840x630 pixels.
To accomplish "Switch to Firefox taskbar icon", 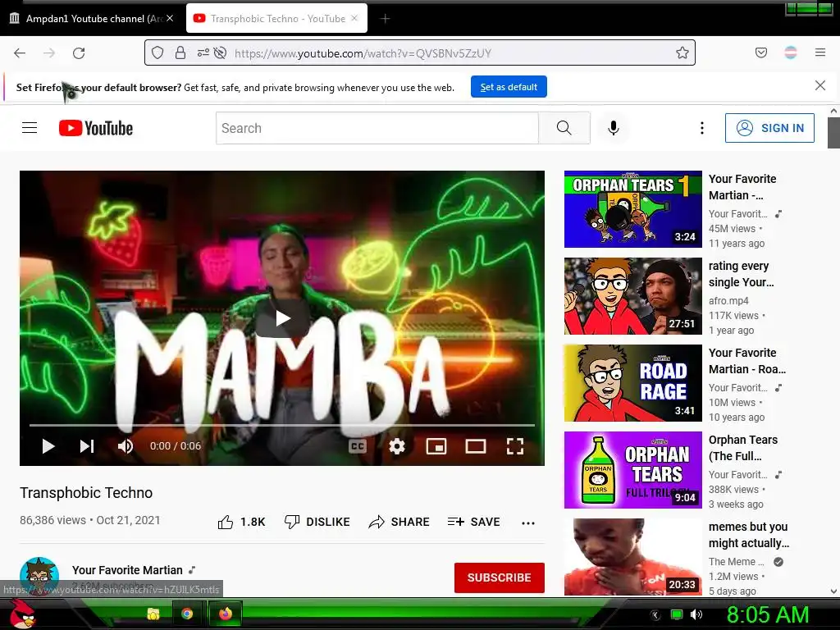I will 226,614.
